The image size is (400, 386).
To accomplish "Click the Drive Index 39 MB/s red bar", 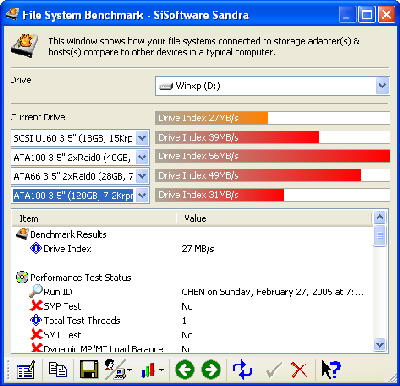I will (x=237, y=137).
